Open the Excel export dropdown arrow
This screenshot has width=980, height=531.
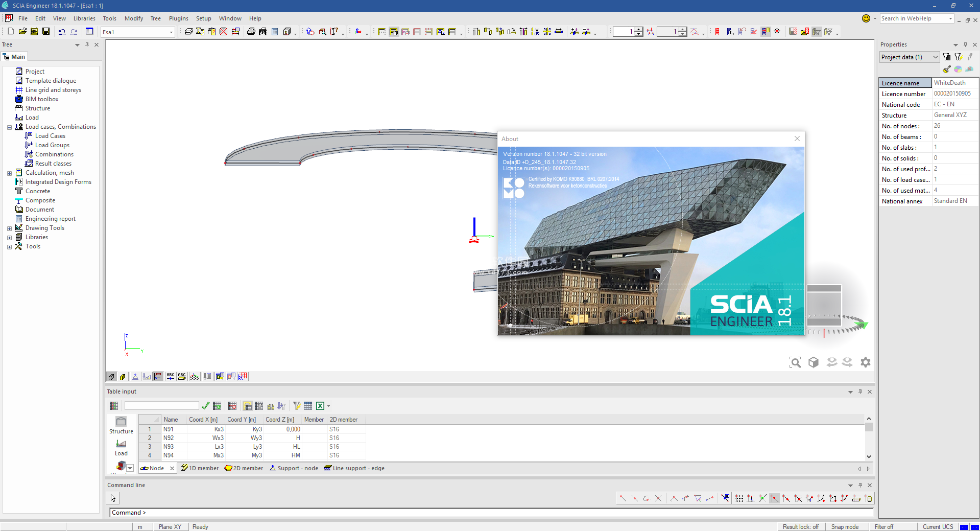328,406
